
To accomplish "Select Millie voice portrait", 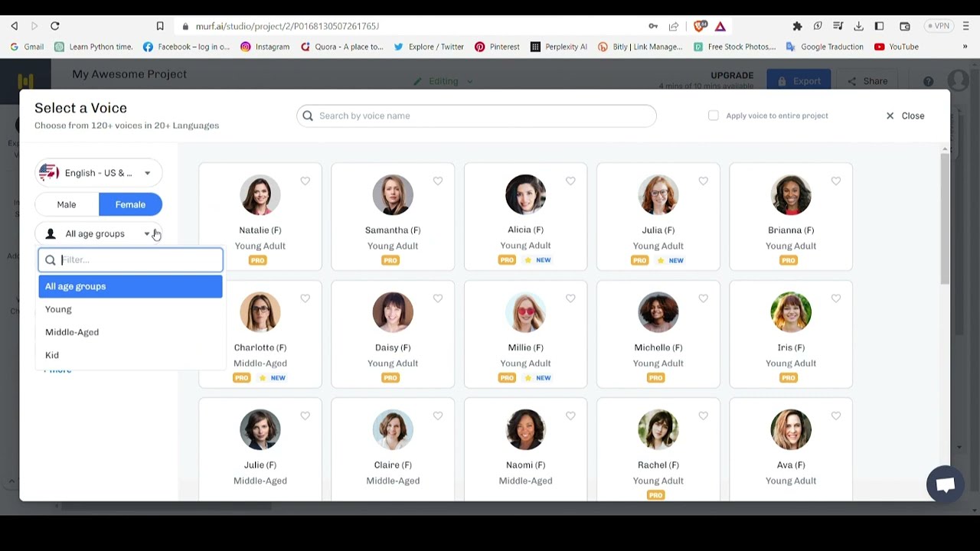I will [x=525, y=312].
